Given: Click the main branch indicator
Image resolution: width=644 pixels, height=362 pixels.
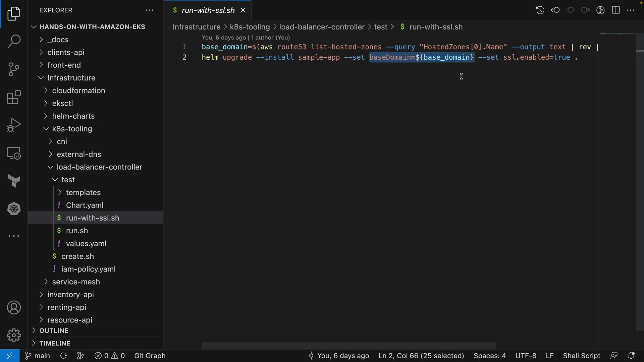Looking at the screenshot, I should coord(38,356).
